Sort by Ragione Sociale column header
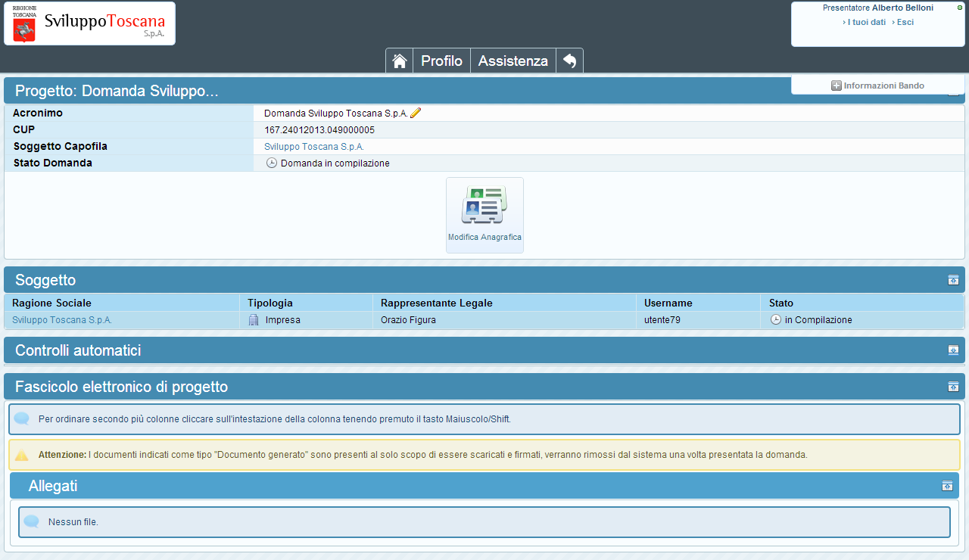969x560 pixels. [51, 303]
